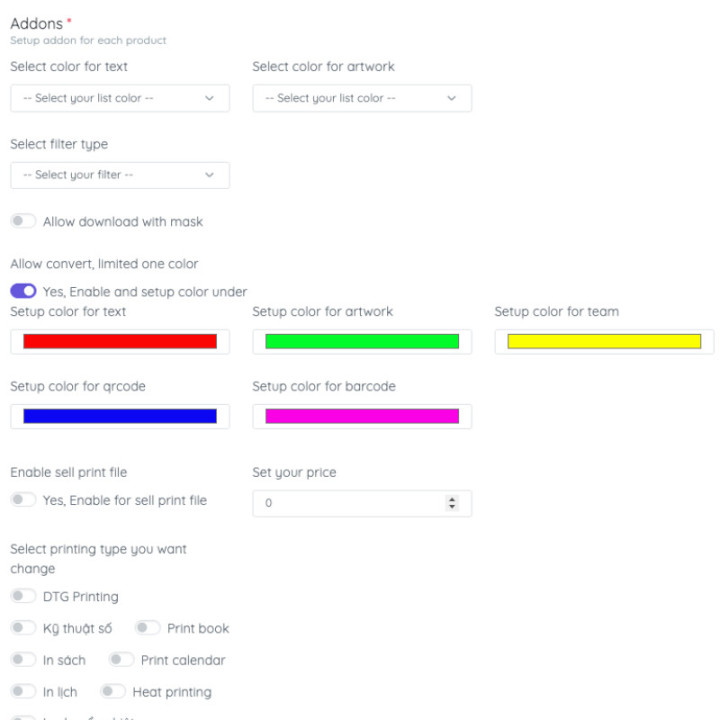This screenshot has height=720, width=720.
Task: Click the Set your price input field
Action: point(350,503)
